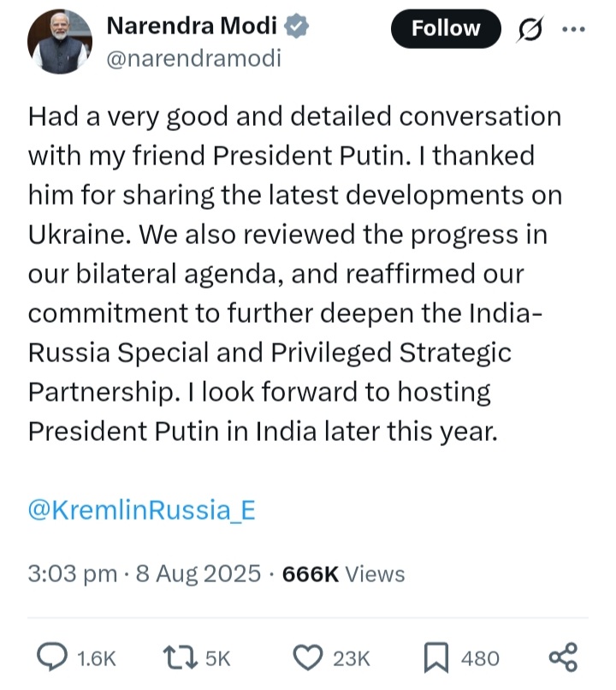
Task: Click the 23K likes count
Action: pos(352,659)
